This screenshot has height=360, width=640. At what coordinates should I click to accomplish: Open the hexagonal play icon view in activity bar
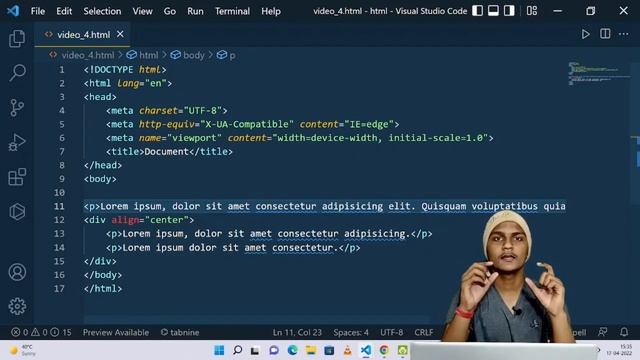tap(17, 212)
